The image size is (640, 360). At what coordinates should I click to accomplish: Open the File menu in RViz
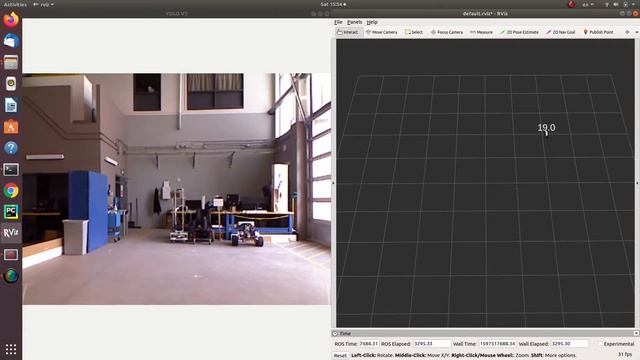pyautogui.click(x=338, y=22)
